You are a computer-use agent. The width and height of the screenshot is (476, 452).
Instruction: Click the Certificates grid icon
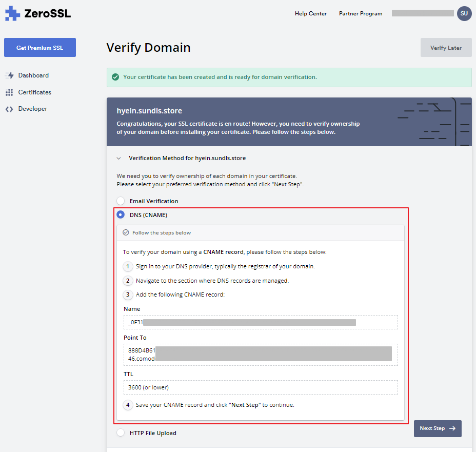(x=9, y=92)
